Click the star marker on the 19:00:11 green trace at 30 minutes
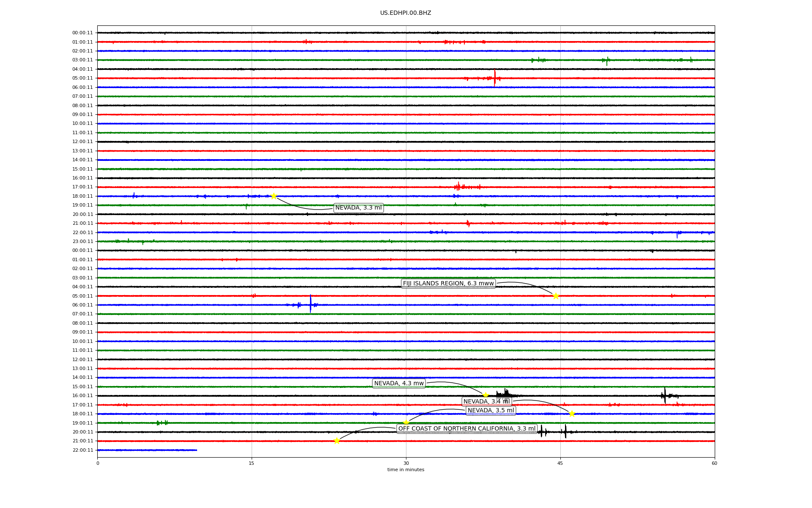 click(x=406, y=422)
